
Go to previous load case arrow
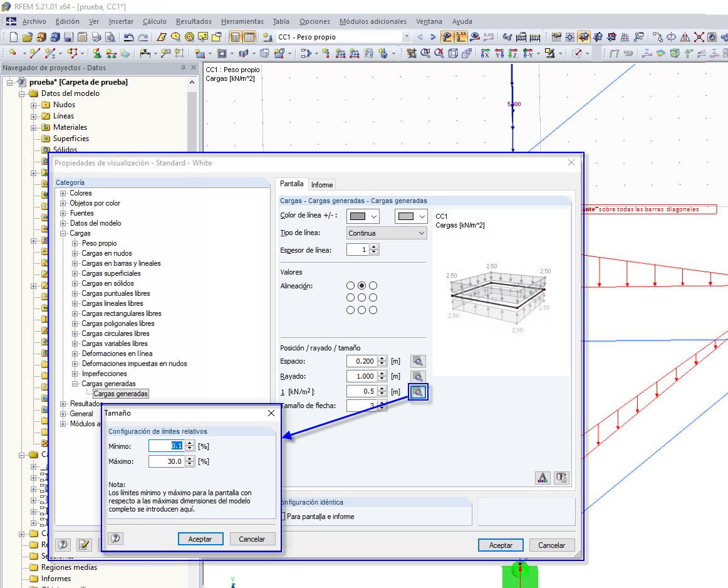click(420, 37)
